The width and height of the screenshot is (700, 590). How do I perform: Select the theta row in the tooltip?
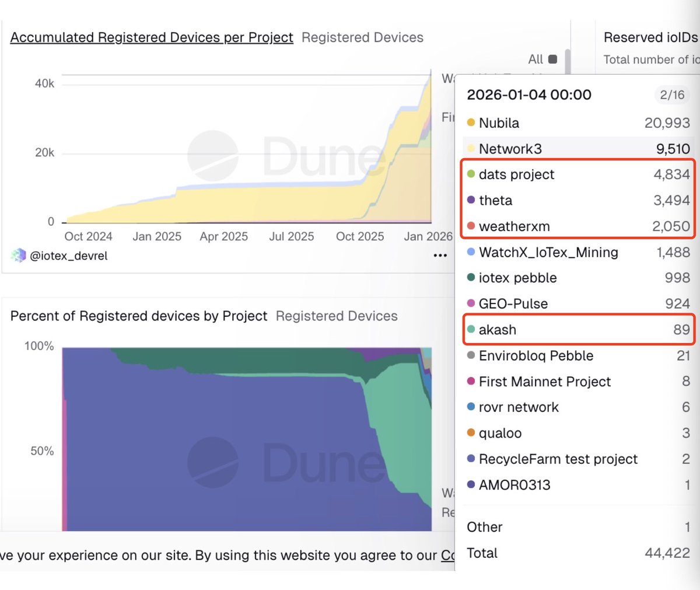pyautogui.click(x=578, y=200)
